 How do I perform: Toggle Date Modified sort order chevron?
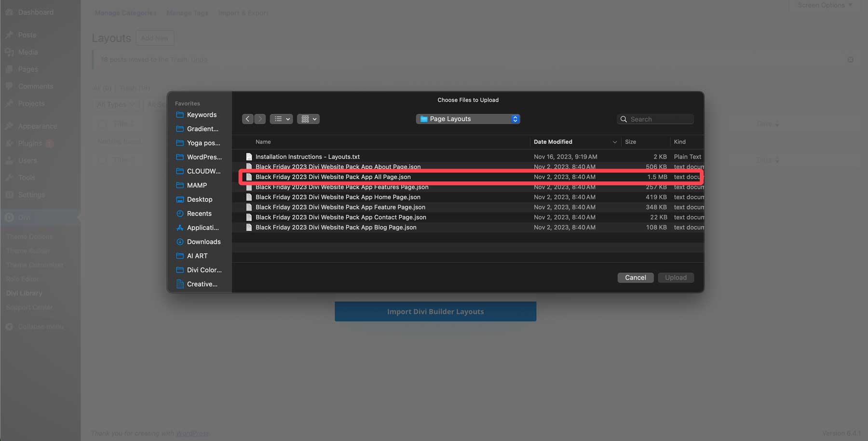click(614, 142)
